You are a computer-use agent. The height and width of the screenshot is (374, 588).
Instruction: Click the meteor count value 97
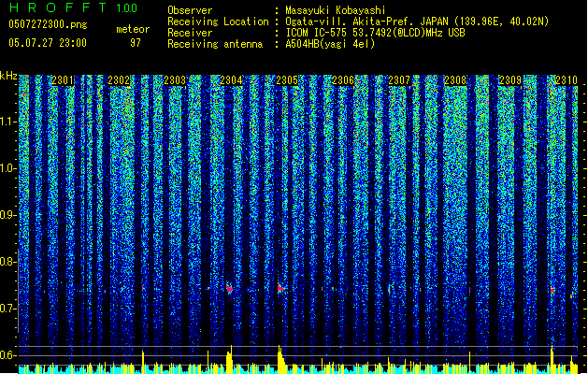[x=136, y=43]
